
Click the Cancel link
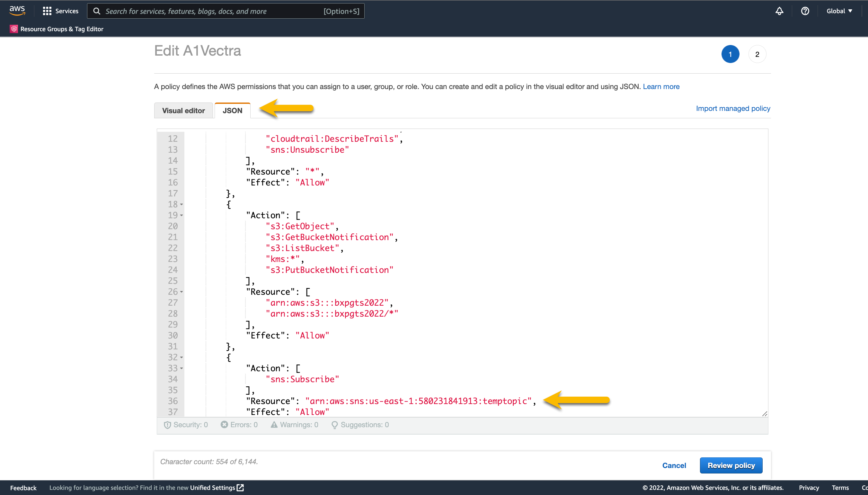(674, 465)
